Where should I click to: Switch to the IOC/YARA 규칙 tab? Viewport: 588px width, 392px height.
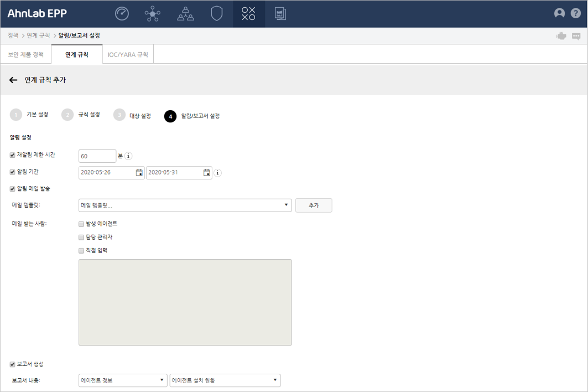click(128, 55)
